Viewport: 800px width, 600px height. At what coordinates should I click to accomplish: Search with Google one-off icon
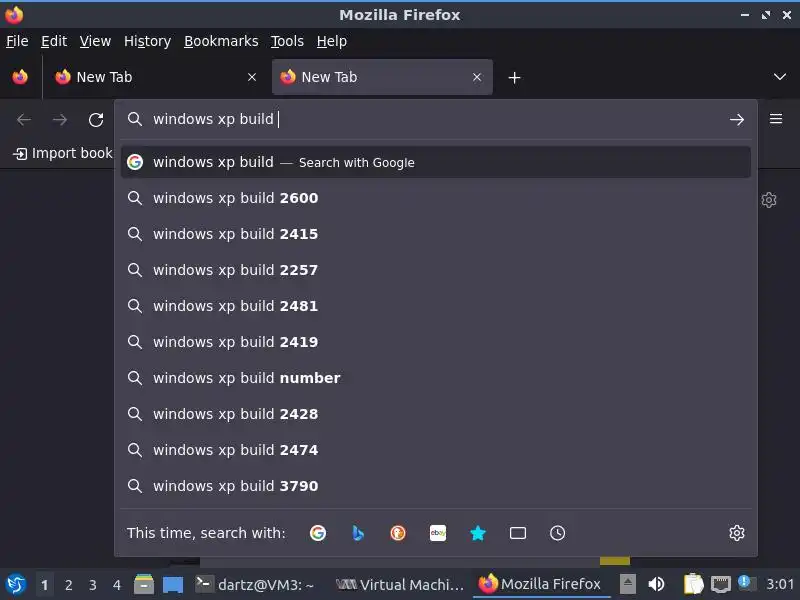pyautogui.click(x=317, y=533)
